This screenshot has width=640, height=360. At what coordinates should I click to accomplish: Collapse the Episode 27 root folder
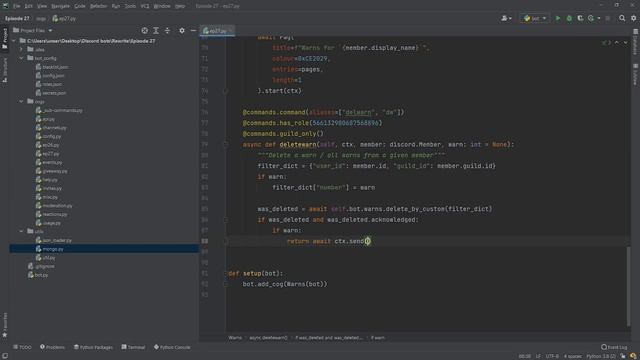coord(14,41)
